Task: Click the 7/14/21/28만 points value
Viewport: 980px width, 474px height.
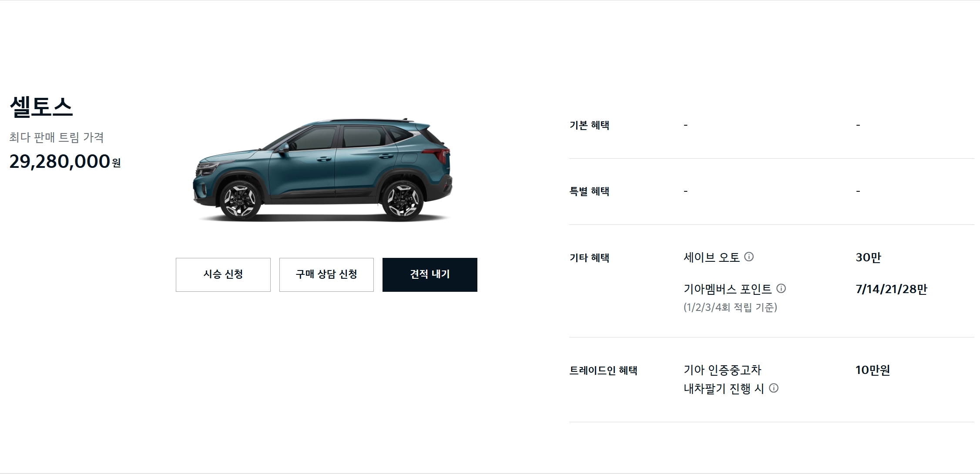Action: pyautogui.click(x=891, y=289)
